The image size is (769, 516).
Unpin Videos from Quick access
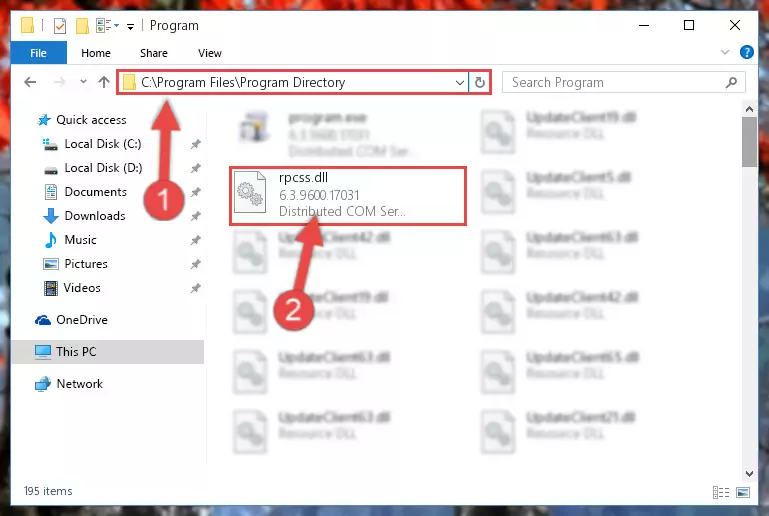(196, 288)
